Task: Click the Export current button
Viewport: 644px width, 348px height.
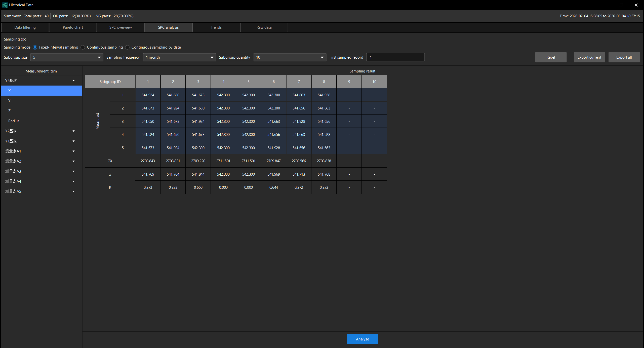Action: click(x=589, y=57)
